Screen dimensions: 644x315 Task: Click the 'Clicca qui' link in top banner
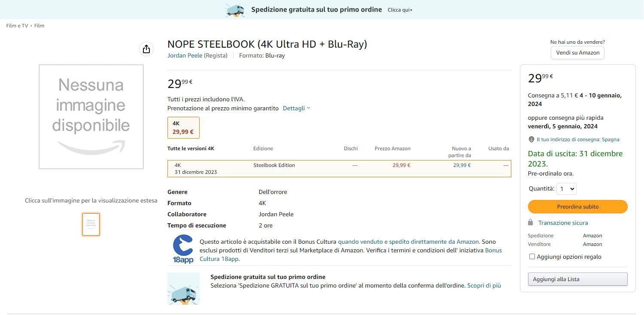(400, 10)
